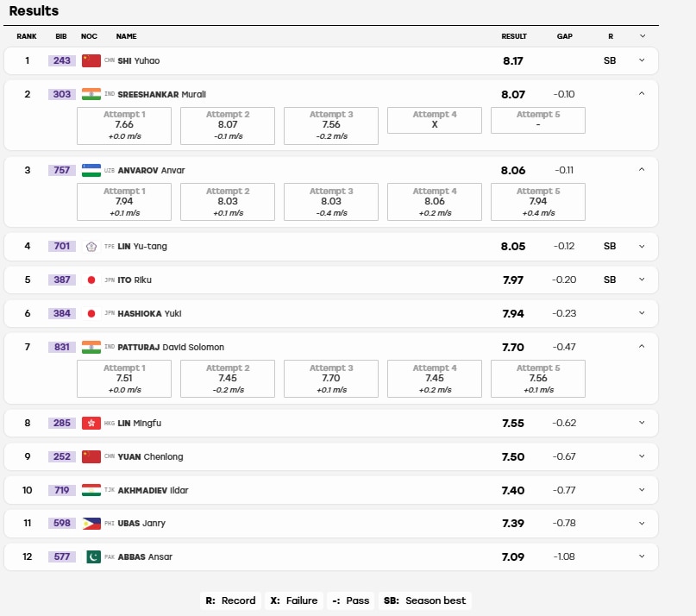The image size is (696, 616).
Task: Expand YUAN Chenlong's row details
Action: (x=642, y=456)
